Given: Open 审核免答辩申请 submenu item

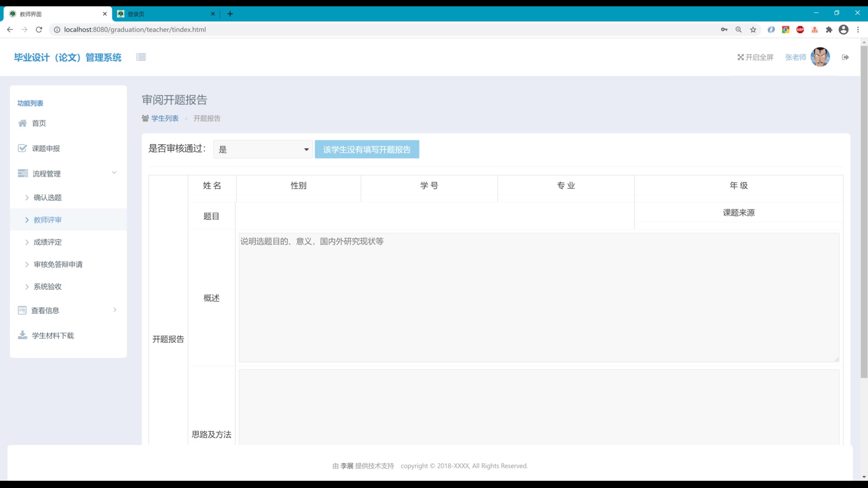Looking at the screenshot, I should click(x=58, y=264).
